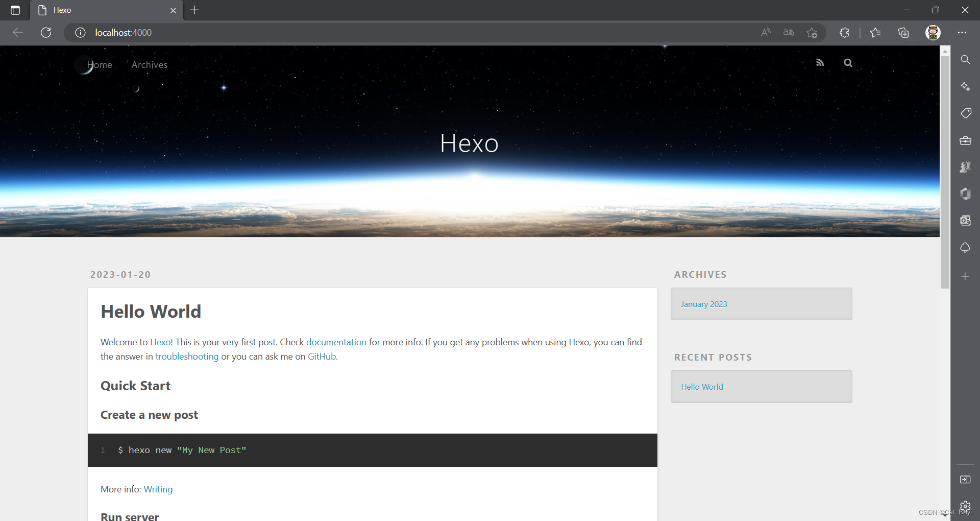Add this page to favorites star icon
This screenshot has width=980, height=521.
click(x=812, y=33)
